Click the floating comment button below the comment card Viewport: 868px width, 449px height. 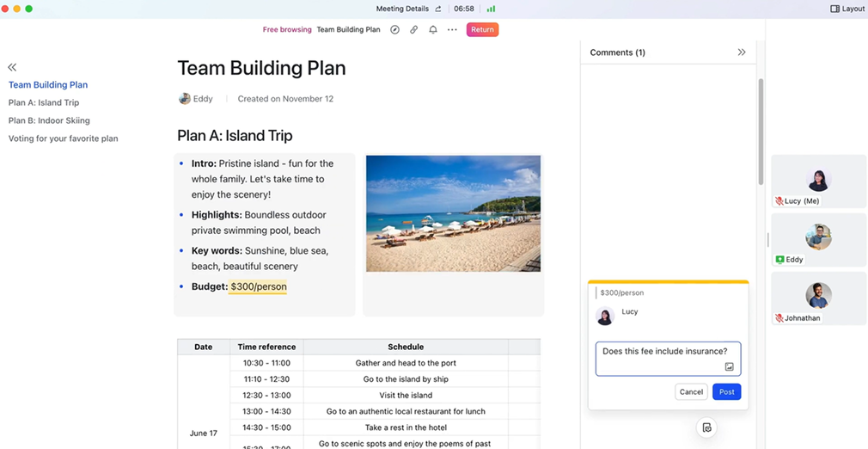pyautogui.click(x=706, y=427)
